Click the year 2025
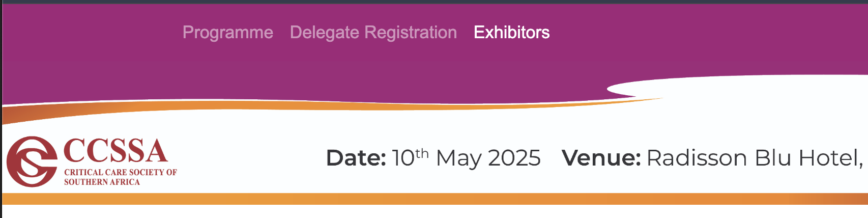 514,158
